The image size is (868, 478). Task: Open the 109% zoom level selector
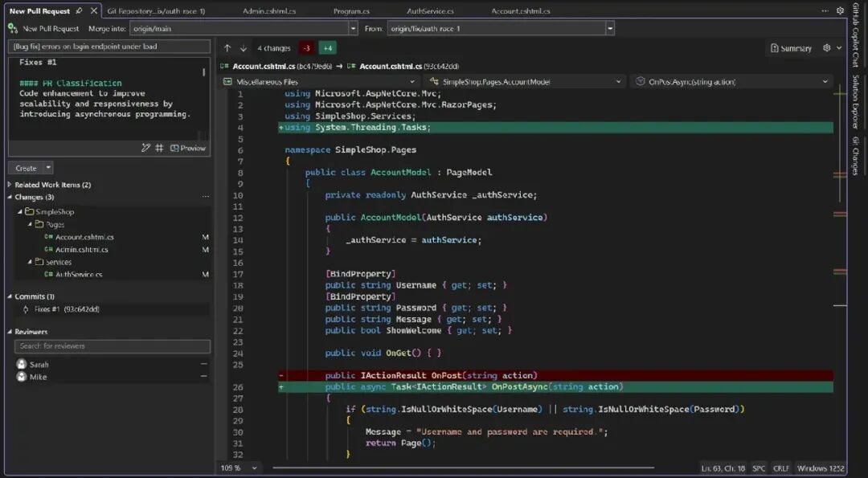[x=234, y=468]
